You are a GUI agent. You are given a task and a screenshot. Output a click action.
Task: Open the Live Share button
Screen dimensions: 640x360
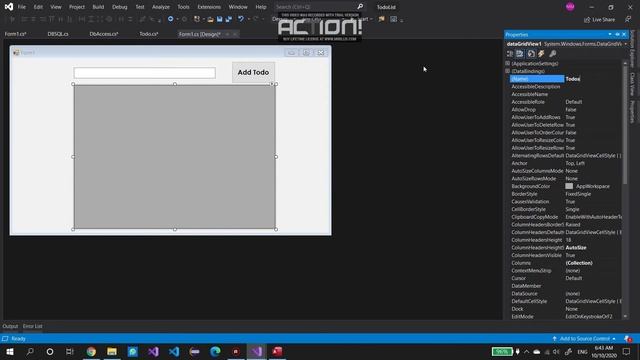click(599, 20)
